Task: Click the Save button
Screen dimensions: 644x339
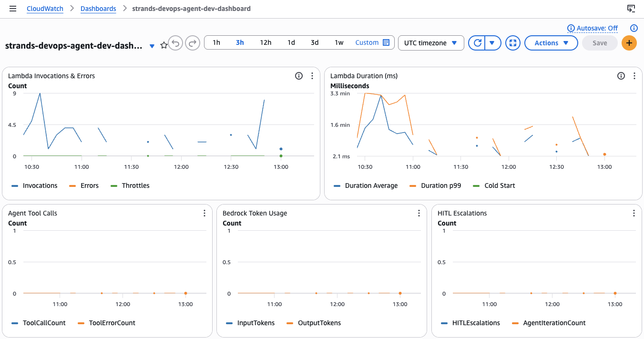Action: click(600, 43)
